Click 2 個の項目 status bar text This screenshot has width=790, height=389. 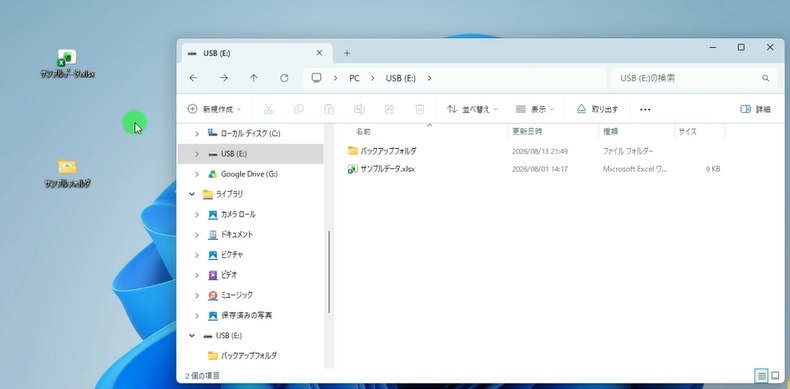tap(202, 376)
